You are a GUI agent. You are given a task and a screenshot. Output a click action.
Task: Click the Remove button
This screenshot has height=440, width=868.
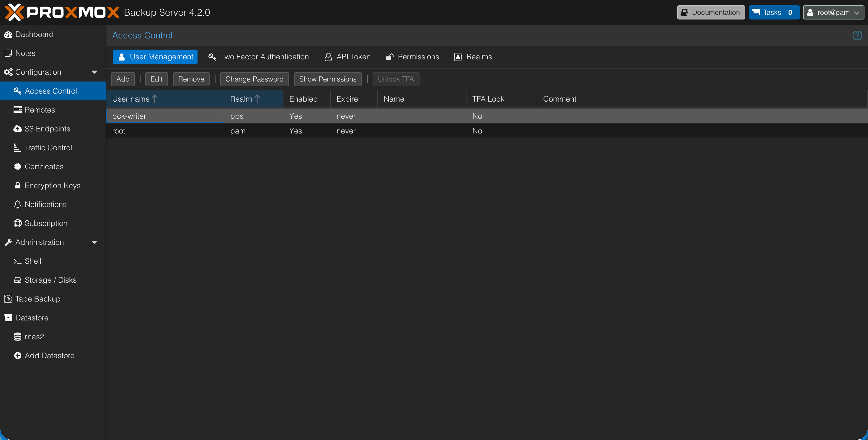(x=191, y=79)
